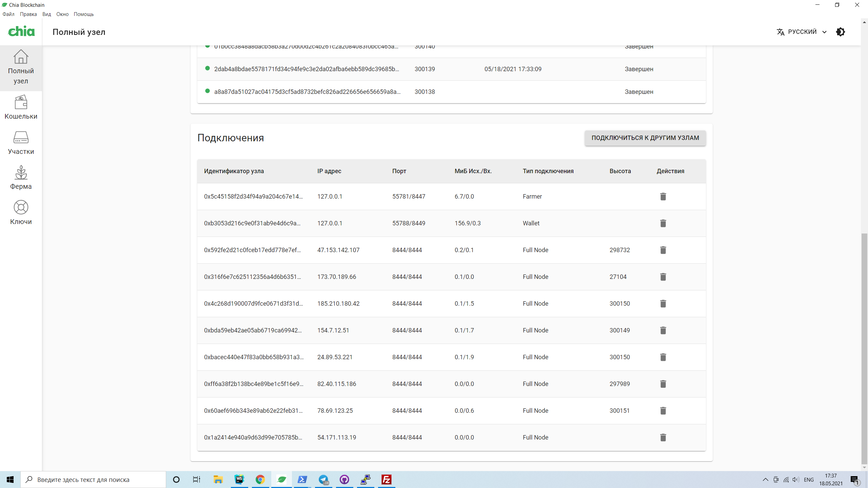Delete connection 47.153.142.107
The width and height of the screenshot is (868, 488).
(x=663, y=250)
